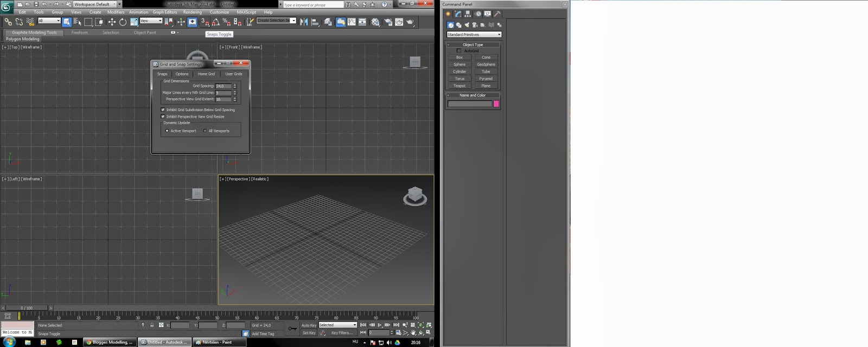
Task: Collapse the Name and Color rollout
Action: [x=473, y=95]
